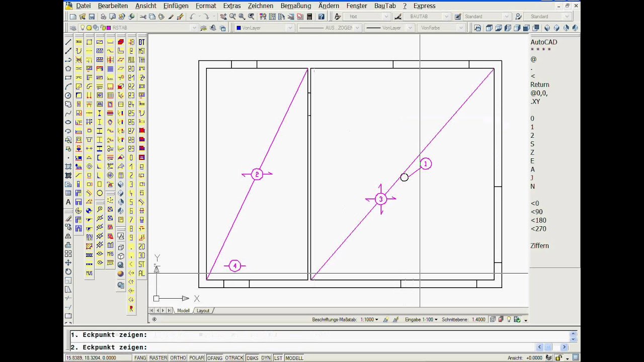Toggle POLAR tracking
644x362 pixels.
pyautogui.click(x=197, y=358)
